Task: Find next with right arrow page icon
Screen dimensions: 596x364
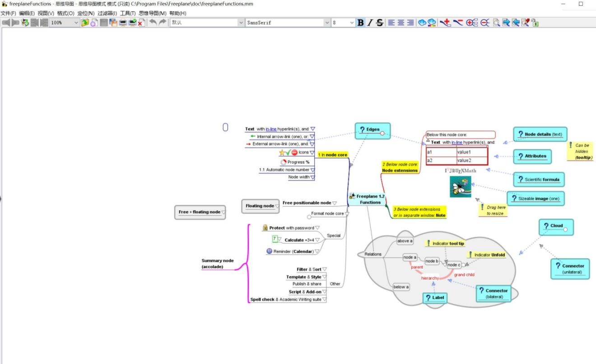Action: (x=506, y=23)
